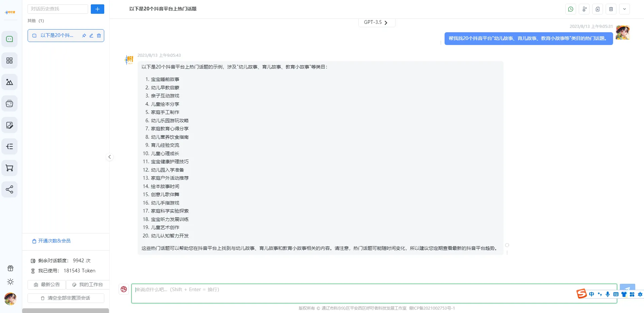Screen dimensions: 644x313
Task: Open the shopping cart sidebar icon
Action: pos(9,168)
